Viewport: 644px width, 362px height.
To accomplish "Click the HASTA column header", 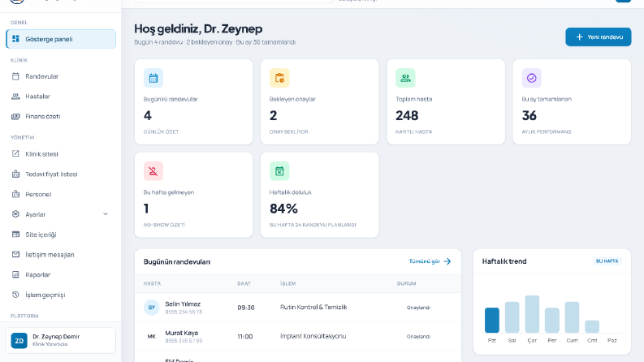I will (x=152, y=283).
